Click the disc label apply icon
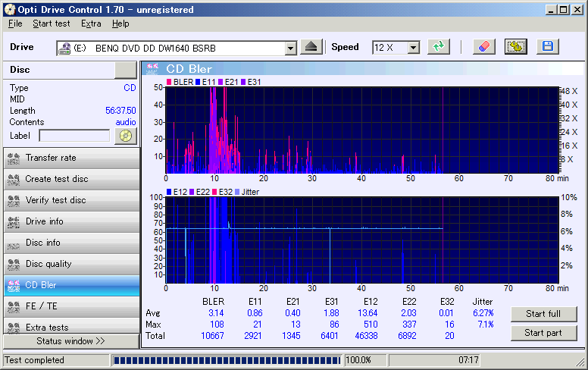This screenshot has width=588, height=370. [125, 136]
